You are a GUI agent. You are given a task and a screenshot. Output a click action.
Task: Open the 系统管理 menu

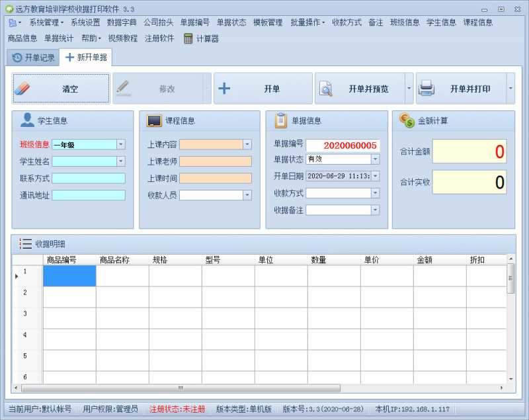click(x=40, y=21)
